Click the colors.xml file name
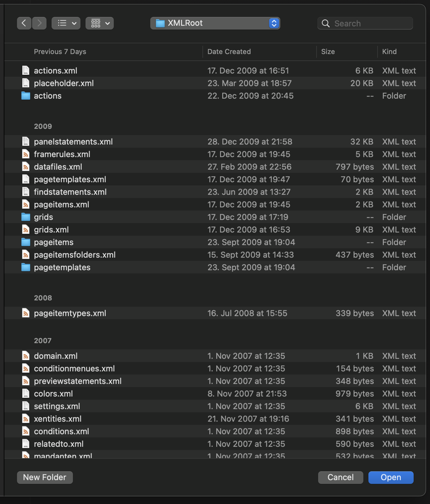This screenshot has height=504, width=430. 53,394
